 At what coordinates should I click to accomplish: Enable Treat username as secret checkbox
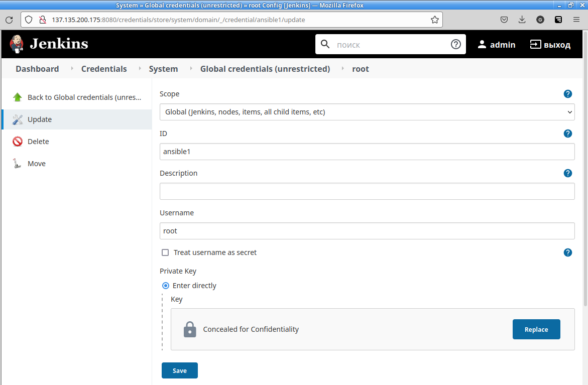coord(165,252)
